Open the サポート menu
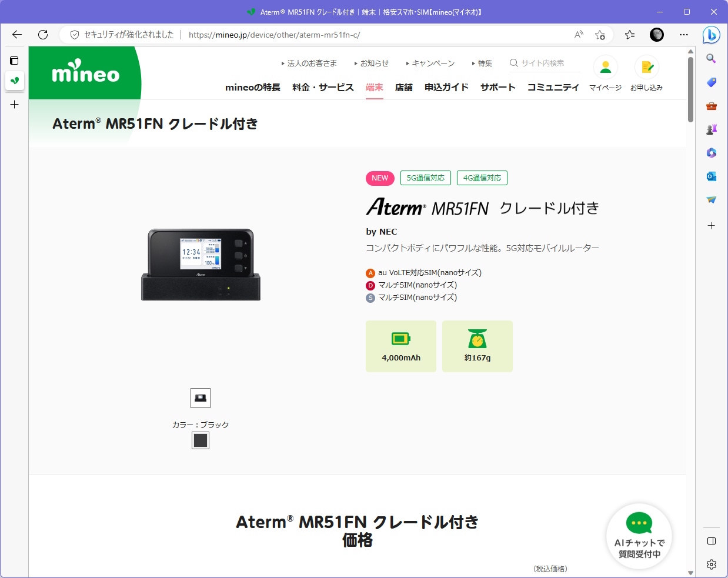This screenshot has width=728, height=578. coord(498,88)
